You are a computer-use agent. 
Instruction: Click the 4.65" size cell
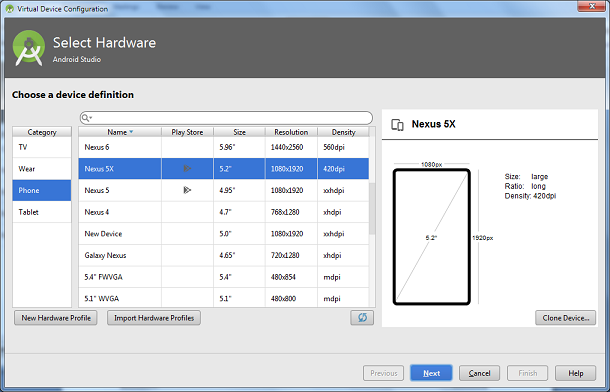[239, 255]
